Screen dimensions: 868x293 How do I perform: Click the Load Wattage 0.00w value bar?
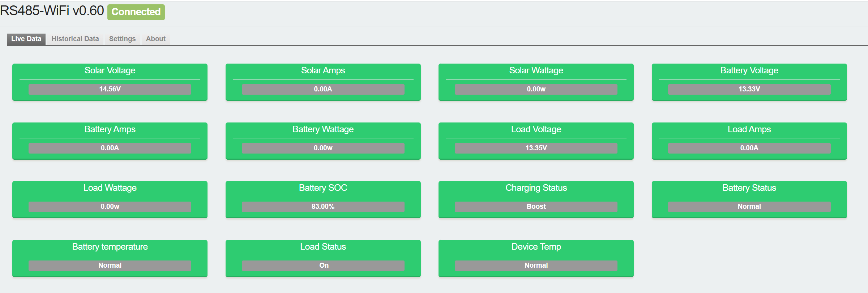pos(110,207)
